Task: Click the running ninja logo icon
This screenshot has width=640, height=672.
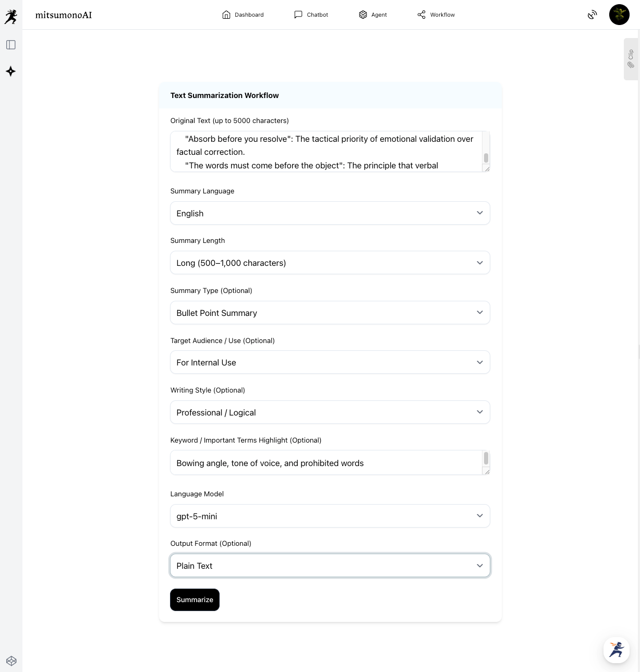Action: tap(11, 17)
